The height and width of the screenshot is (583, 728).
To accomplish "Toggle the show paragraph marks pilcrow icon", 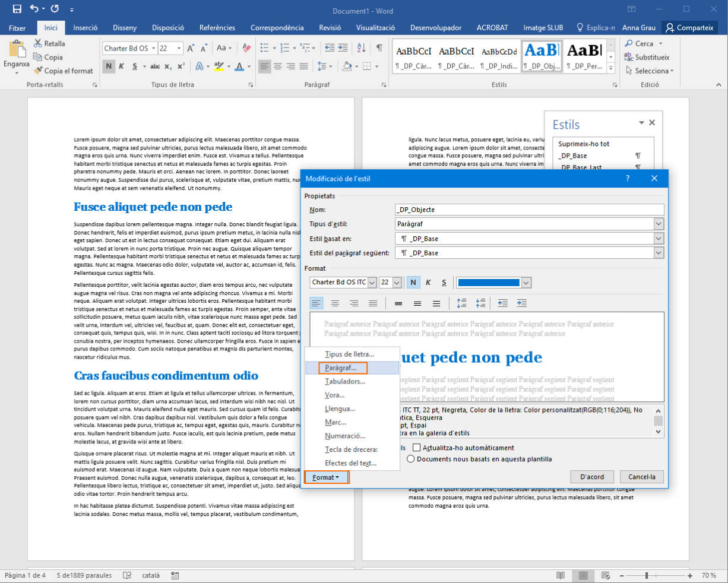I will tap(379, 48).
